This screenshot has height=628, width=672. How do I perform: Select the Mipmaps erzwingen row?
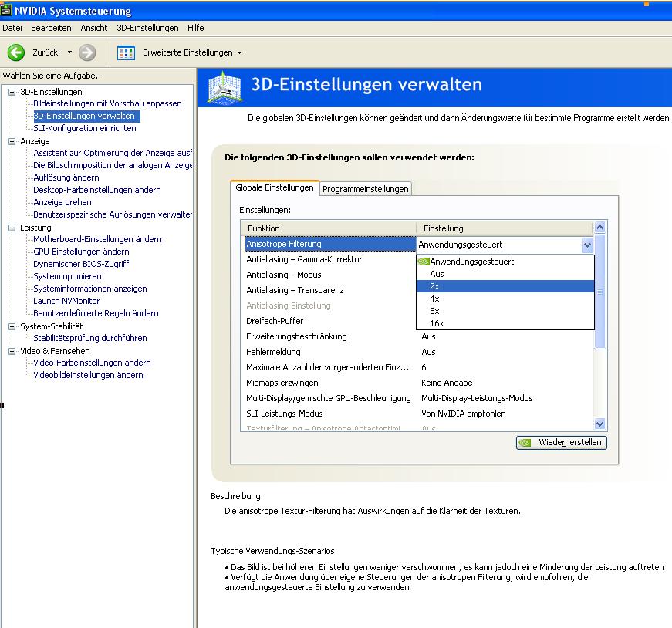418,383
